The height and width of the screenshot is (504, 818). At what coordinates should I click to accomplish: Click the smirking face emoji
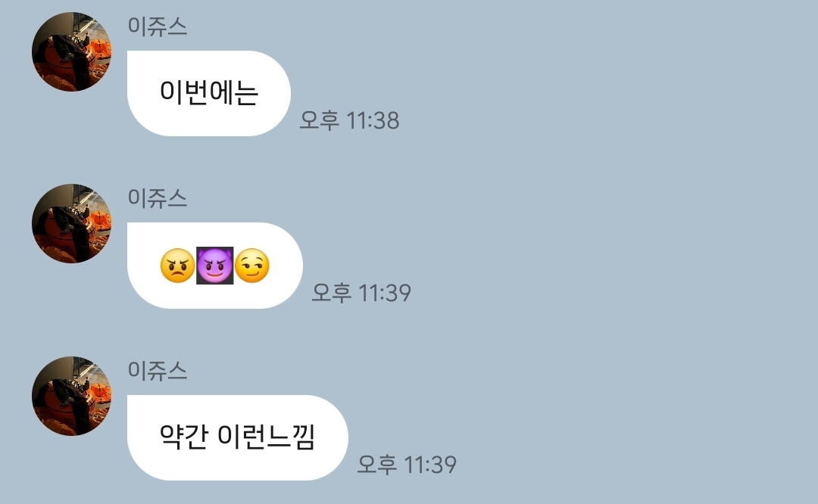[x=252, y=266]
